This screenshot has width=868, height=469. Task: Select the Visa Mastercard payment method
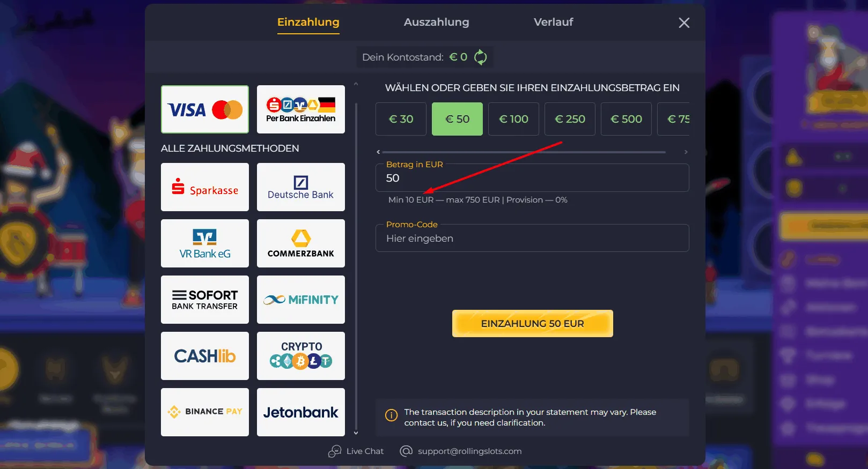[x=205, y=109]
